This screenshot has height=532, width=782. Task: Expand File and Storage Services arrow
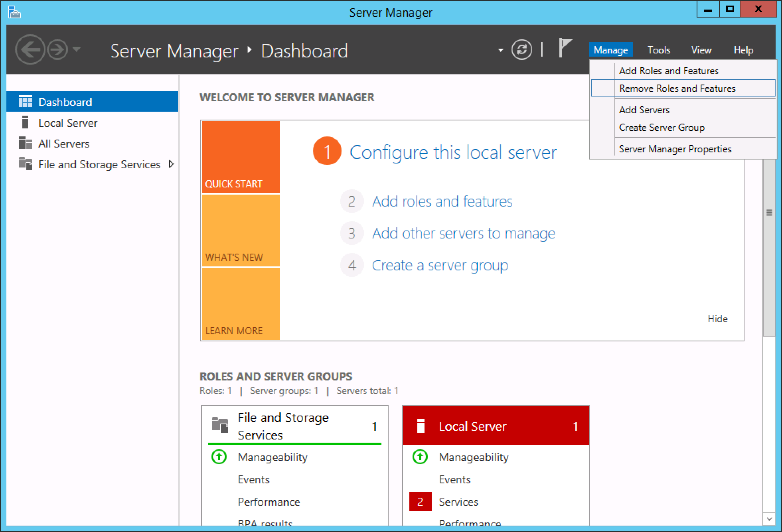point(172,164)
